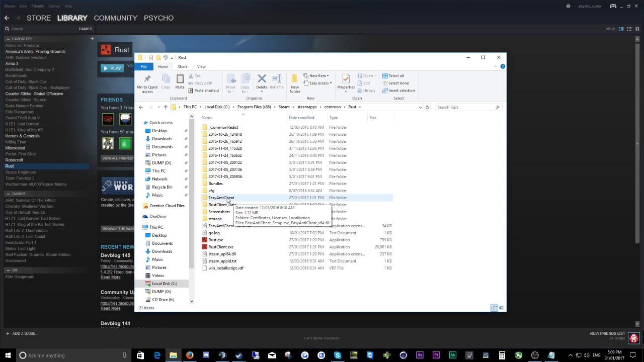Select Counter-Strike: Global Offensive in library

pyautogui.click(x=34, y=94)
